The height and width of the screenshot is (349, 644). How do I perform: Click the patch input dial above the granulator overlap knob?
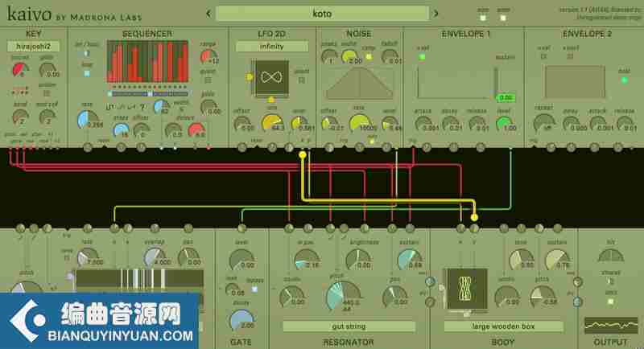click(155, 228)
